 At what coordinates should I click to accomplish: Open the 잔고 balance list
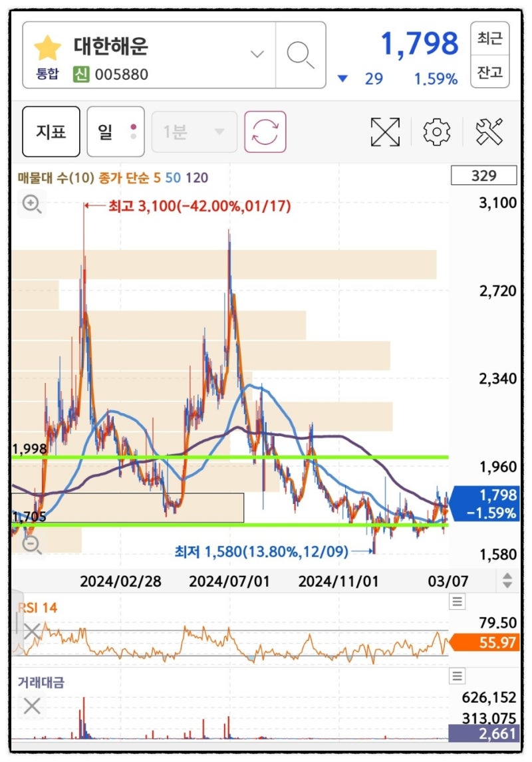(x=489, y=71)
